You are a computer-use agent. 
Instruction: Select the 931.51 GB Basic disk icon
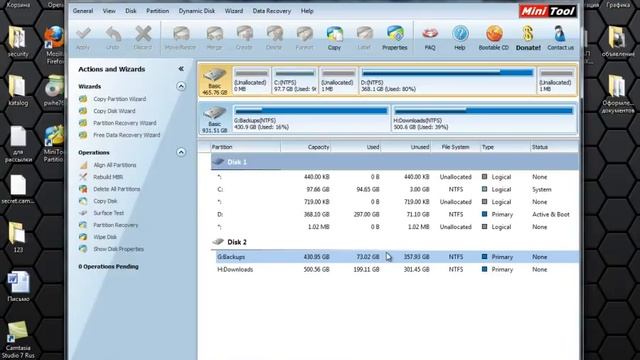[215, 118]
